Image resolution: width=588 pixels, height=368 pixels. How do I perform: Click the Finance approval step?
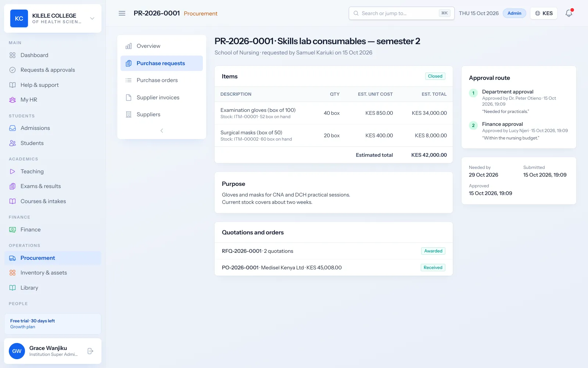(x=519, y=131)
